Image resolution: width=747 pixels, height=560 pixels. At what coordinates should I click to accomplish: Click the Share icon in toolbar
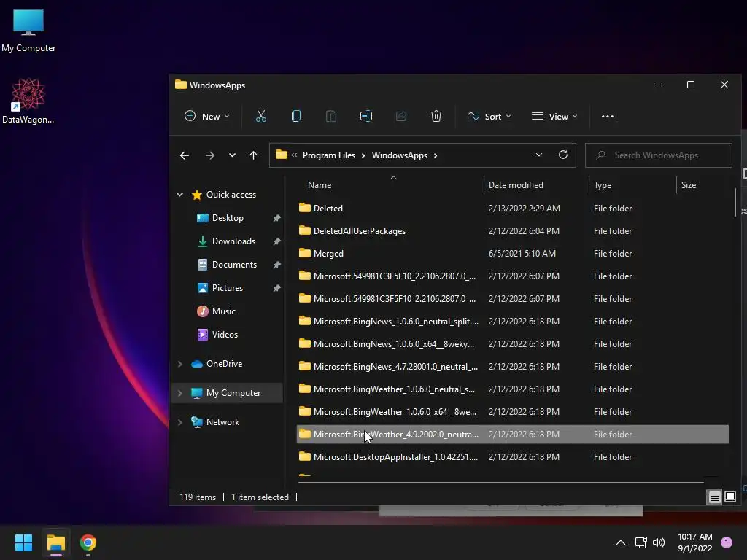click(401, 116)
